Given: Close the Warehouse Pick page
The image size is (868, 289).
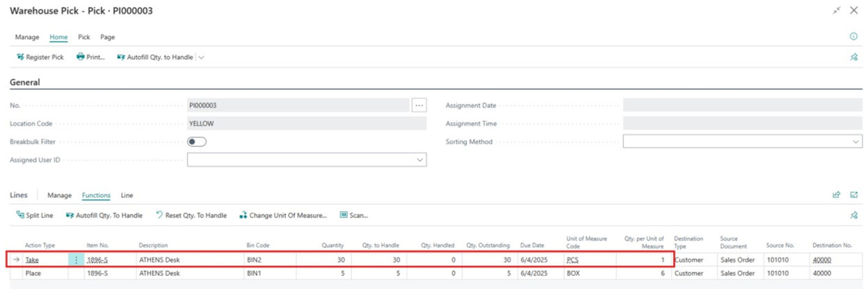Looking at the screenshot, I should point(854,11).
